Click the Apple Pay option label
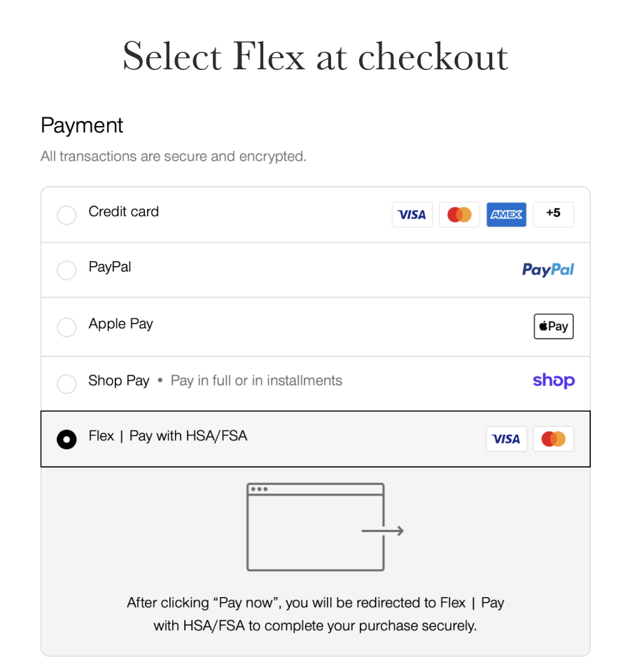 [x=120, y=324]
